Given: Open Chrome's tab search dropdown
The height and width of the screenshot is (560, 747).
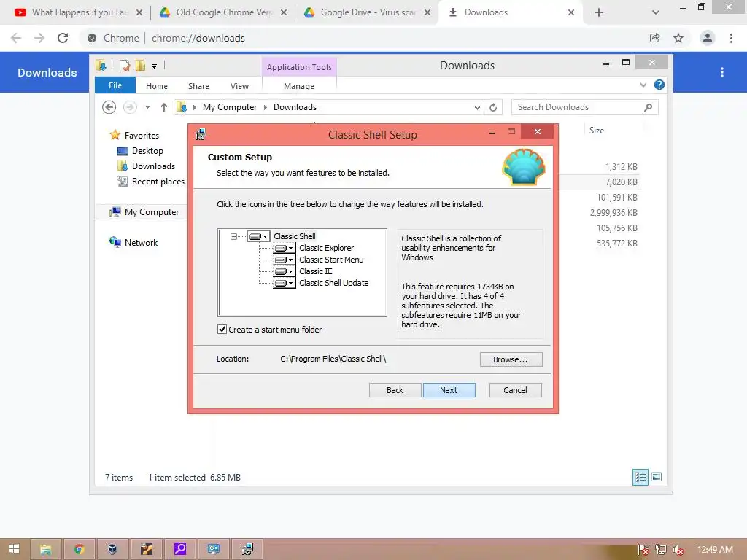Looking at the screenshot, I should click(656, 12).
